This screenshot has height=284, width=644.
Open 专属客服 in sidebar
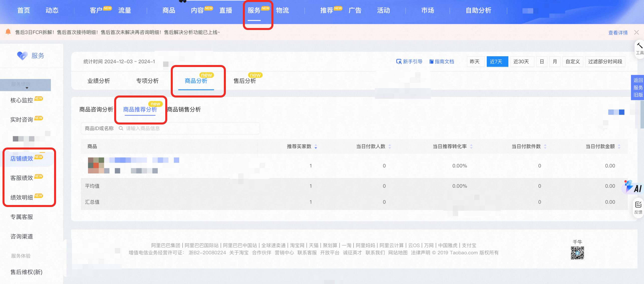(x=22, y=217)
